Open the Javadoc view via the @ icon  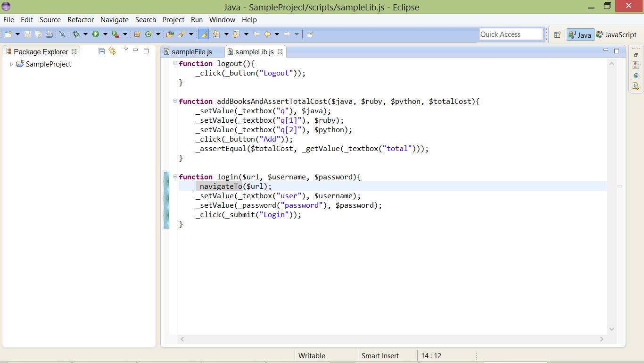coord(636,75)
